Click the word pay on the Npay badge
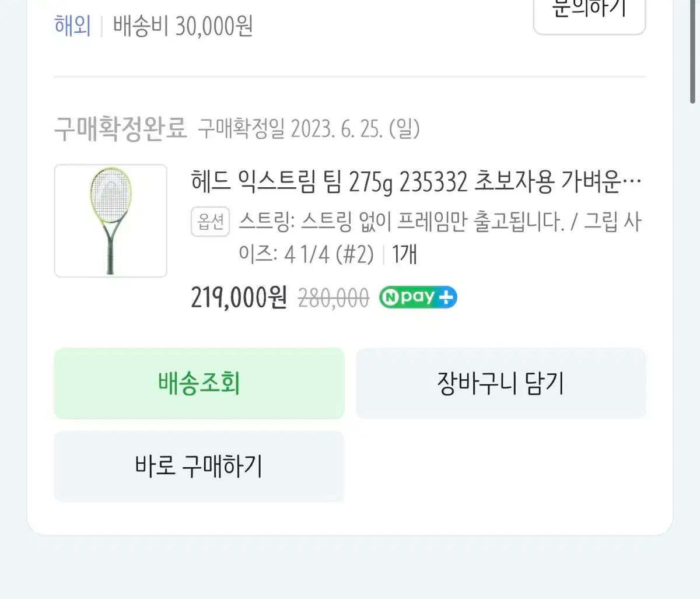 418,297
